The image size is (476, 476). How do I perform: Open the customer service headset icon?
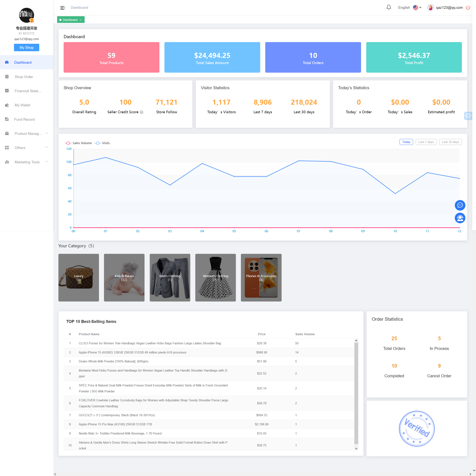click(x=460, y=218)
